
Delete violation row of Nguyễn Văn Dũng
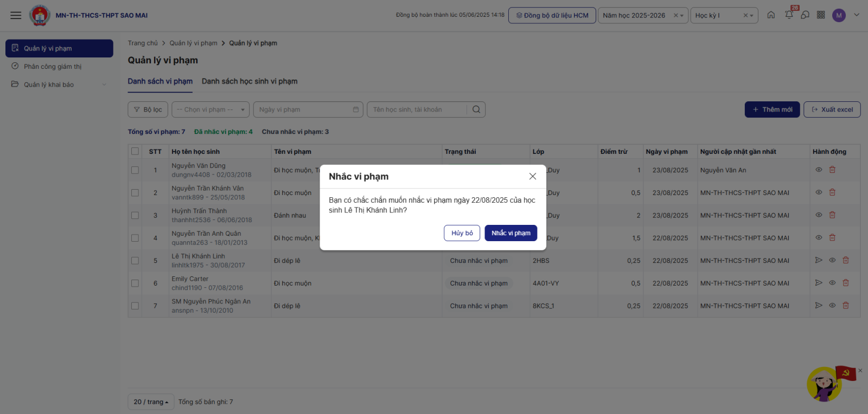pyautogui.click(x=832, y=170)
